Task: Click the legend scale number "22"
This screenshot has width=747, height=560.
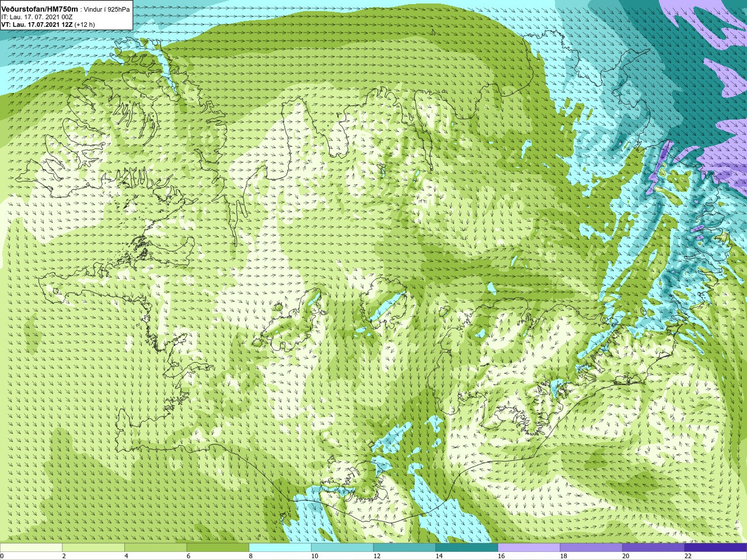Action: [x=688, y=556]
